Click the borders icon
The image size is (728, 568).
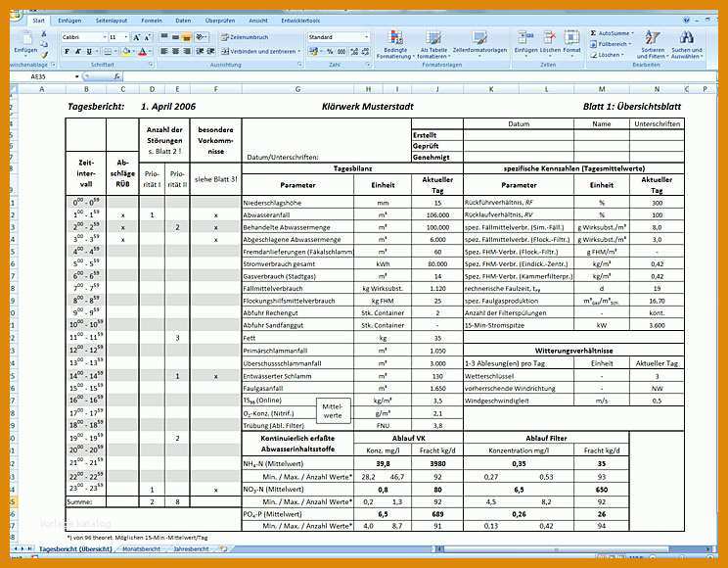coord(108,51)
